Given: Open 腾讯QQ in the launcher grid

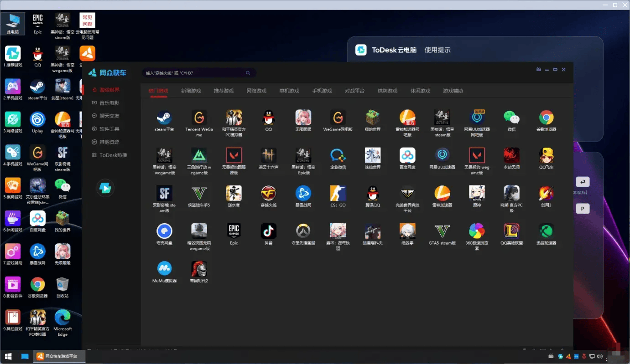Looking at the screenshot, I should click(372, 194).
